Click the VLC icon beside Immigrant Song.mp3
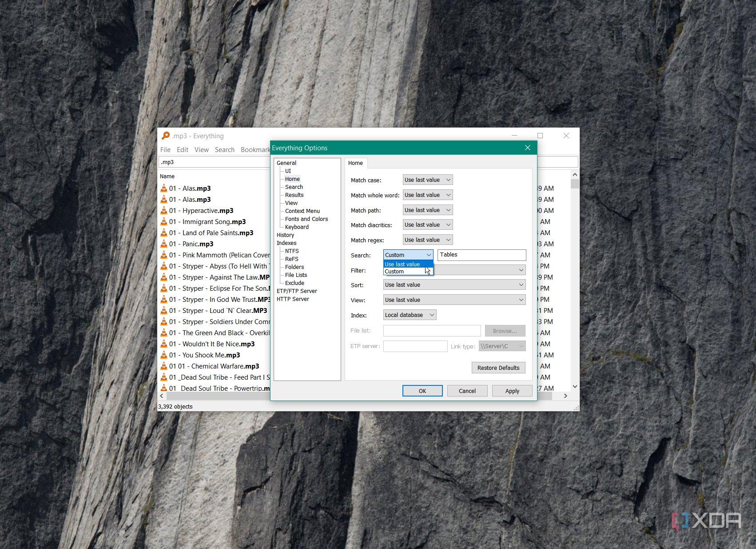The image size is (756, 549). 164,221
